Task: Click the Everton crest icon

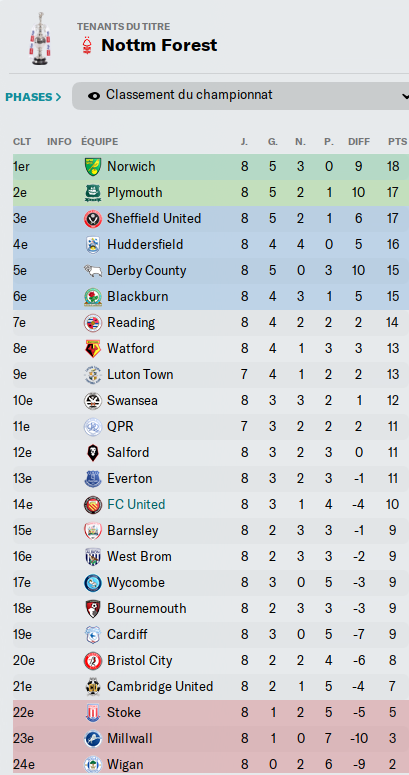Action: 92,478
